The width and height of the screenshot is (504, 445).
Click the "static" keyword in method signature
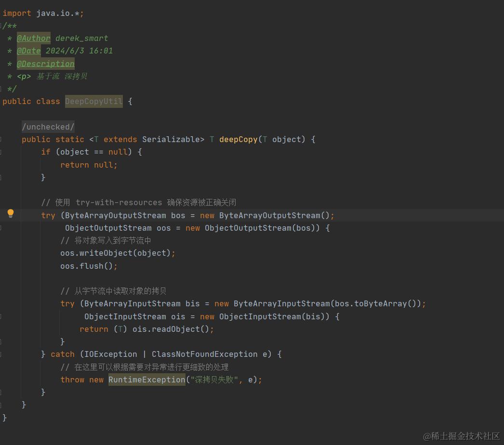click(70, 140)
